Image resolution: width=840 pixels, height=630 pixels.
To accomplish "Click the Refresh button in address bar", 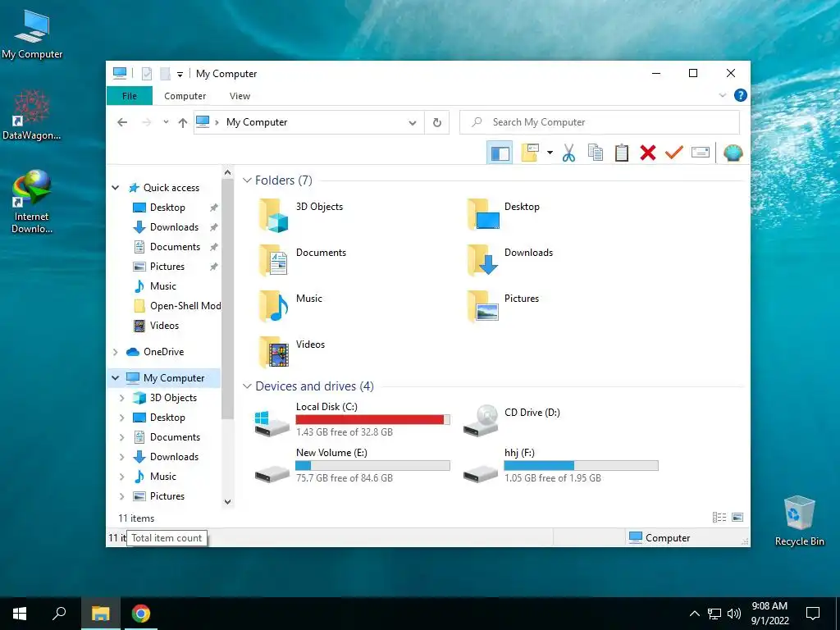I will click(x=437, y=123).
